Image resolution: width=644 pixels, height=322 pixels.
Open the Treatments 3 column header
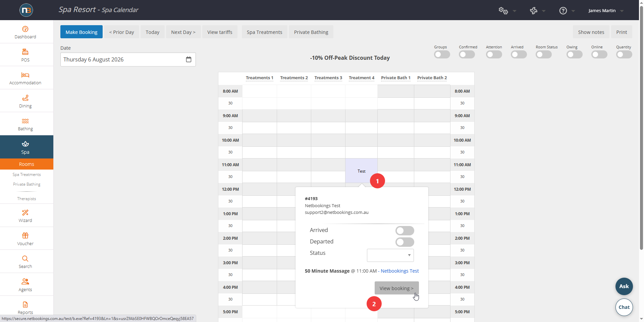[x=328, y=78]
